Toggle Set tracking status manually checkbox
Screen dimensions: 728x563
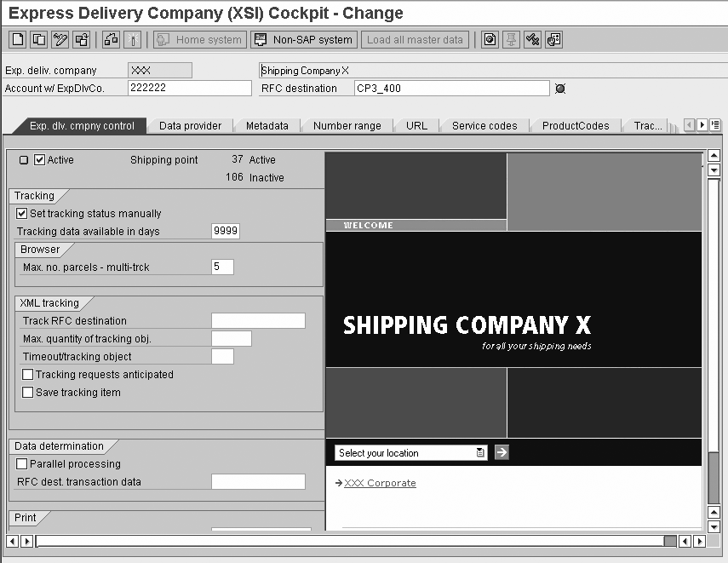[21, 213]
